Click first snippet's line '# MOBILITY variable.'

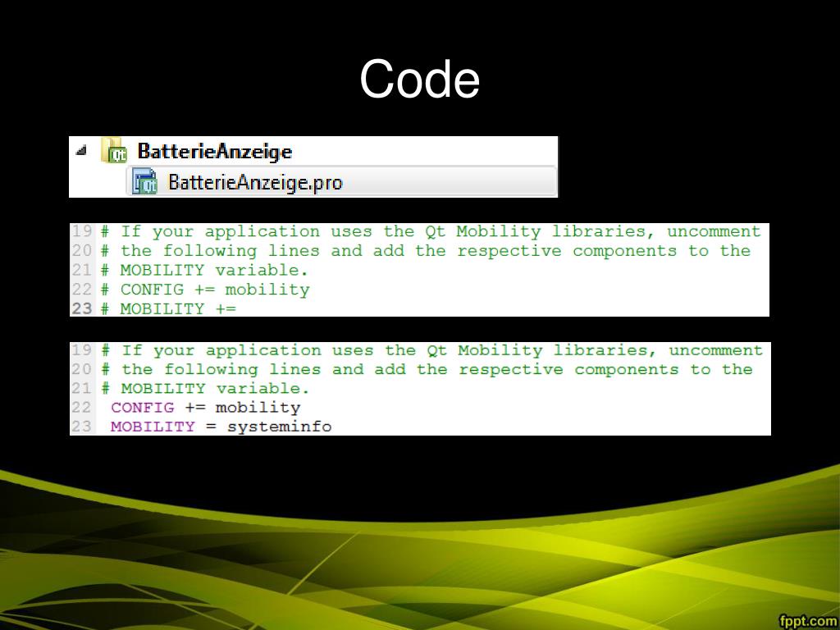point(204,271)
